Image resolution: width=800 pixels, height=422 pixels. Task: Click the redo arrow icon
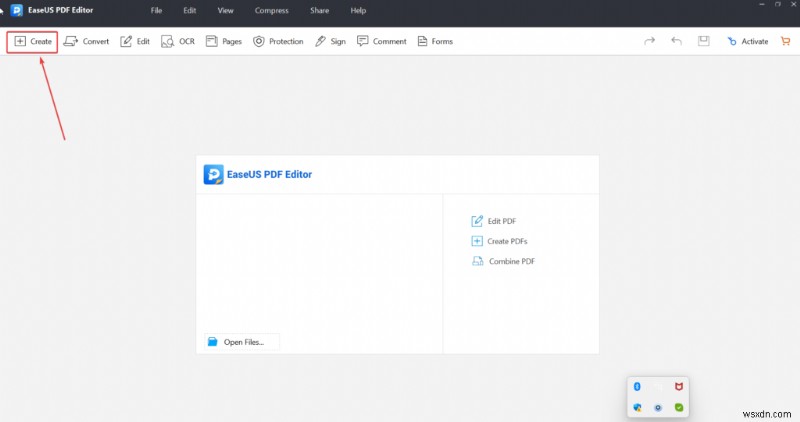[650, 41]
